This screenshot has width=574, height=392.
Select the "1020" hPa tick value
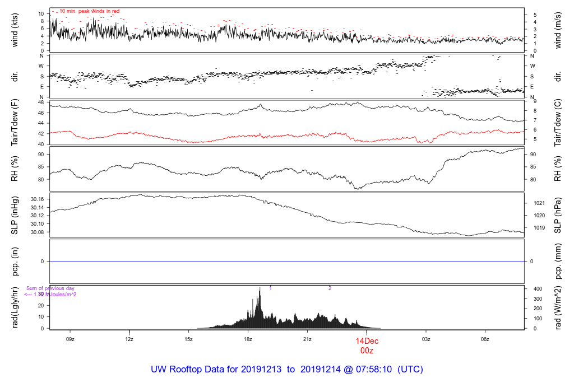pyautogui.click(x=539, y=216)
